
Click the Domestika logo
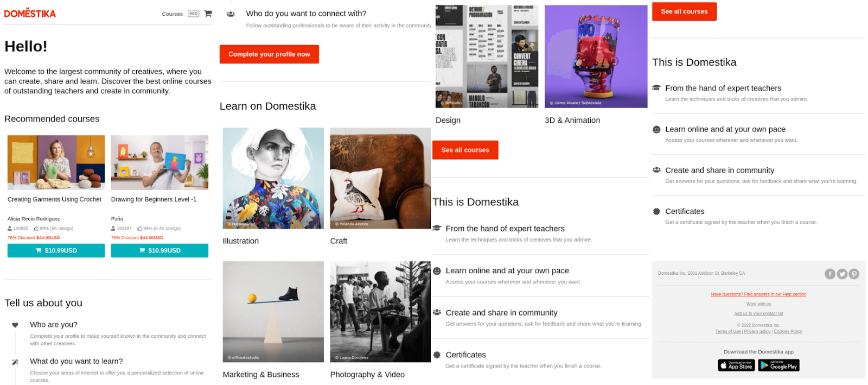point(30,14)
